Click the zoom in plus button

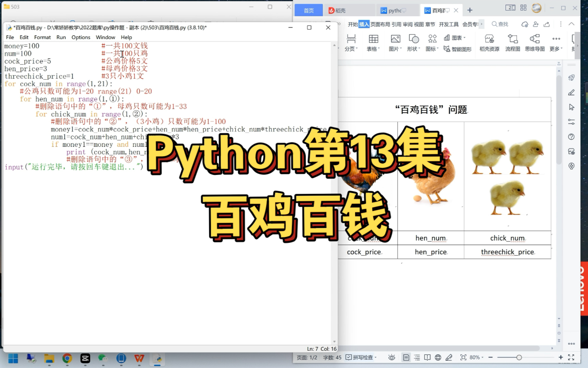coord(561,357)
